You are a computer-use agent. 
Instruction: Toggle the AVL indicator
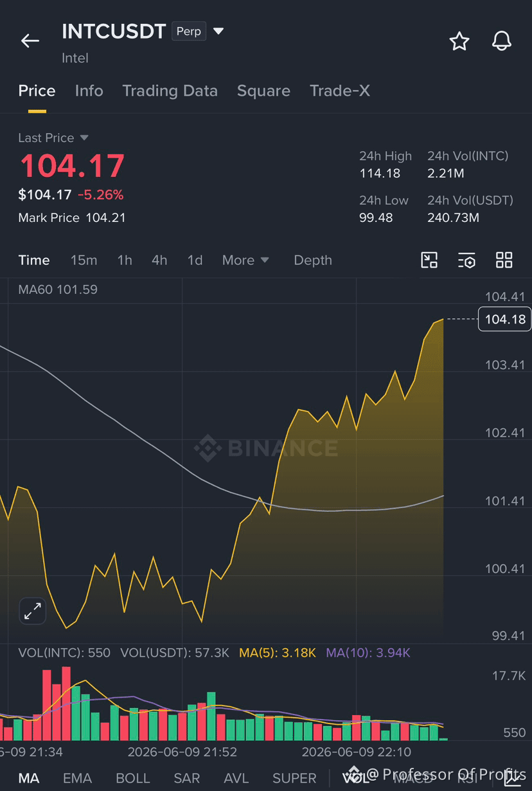(236, 778)
